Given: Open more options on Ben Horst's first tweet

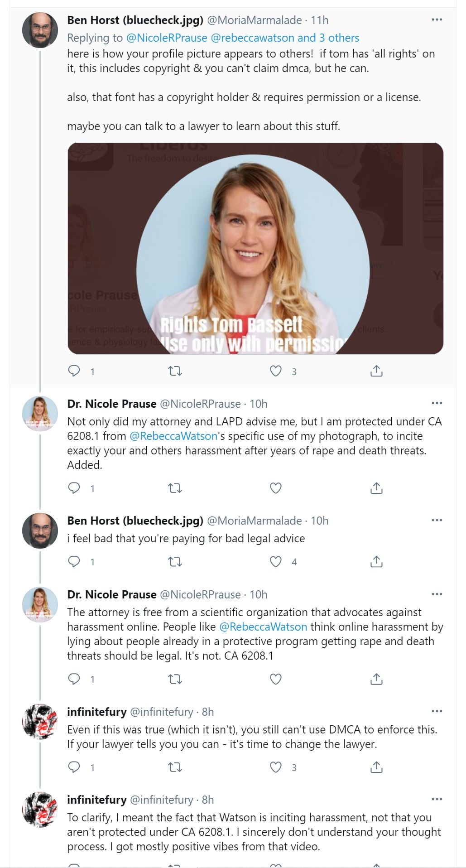Looking at the screenshot, I should click(x=437, y=20).
